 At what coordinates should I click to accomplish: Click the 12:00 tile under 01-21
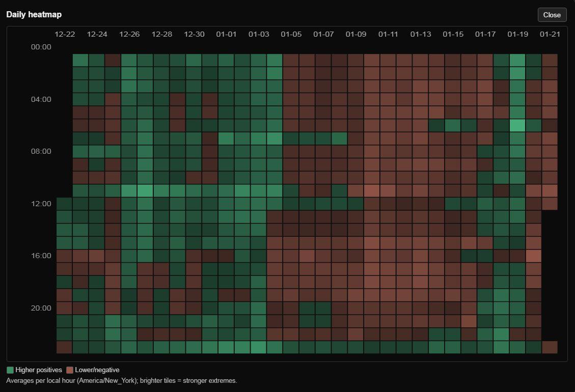(550, 204)
